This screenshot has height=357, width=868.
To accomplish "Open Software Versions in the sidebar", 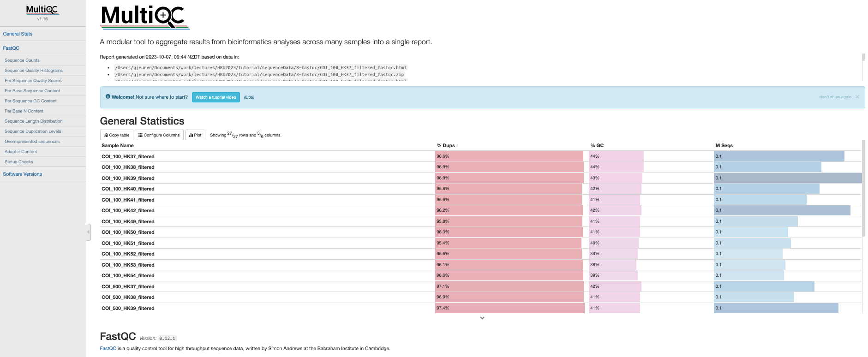I will pyautogui.click(x=22, y=174).
